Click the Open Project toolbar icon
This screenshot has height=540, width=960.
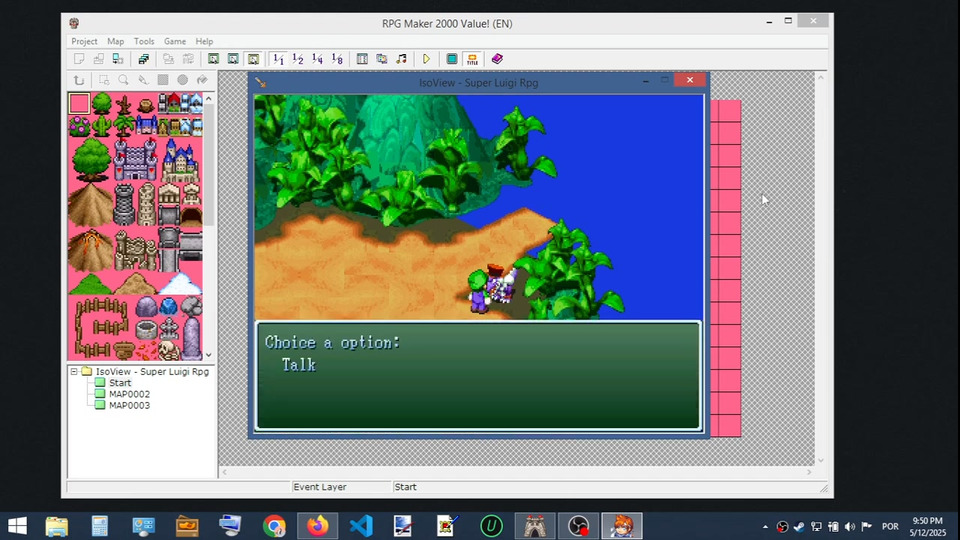99,59
